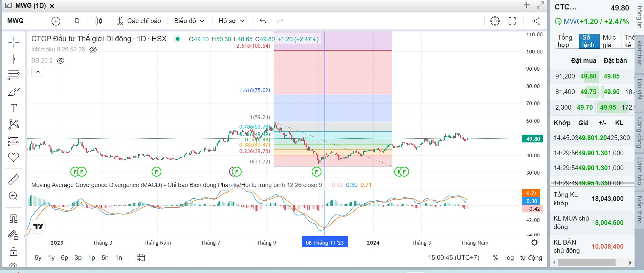Open the Cảnh báo side tab
This screenshot has height=273, width=644.
[x=639, y=171]
